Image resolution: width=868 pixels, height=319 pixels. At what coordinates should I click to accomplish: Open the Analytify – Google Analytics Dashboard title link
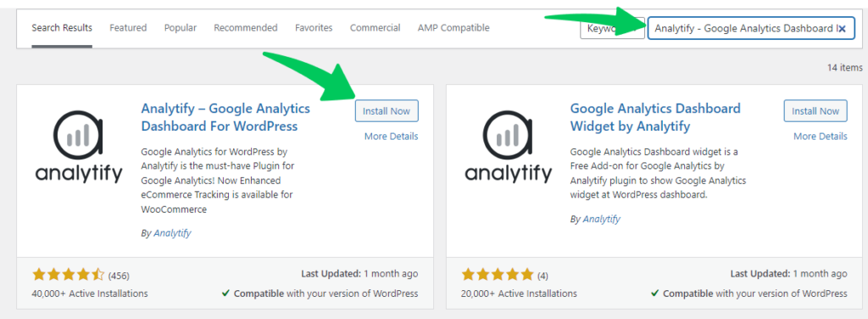coord(225,117)
